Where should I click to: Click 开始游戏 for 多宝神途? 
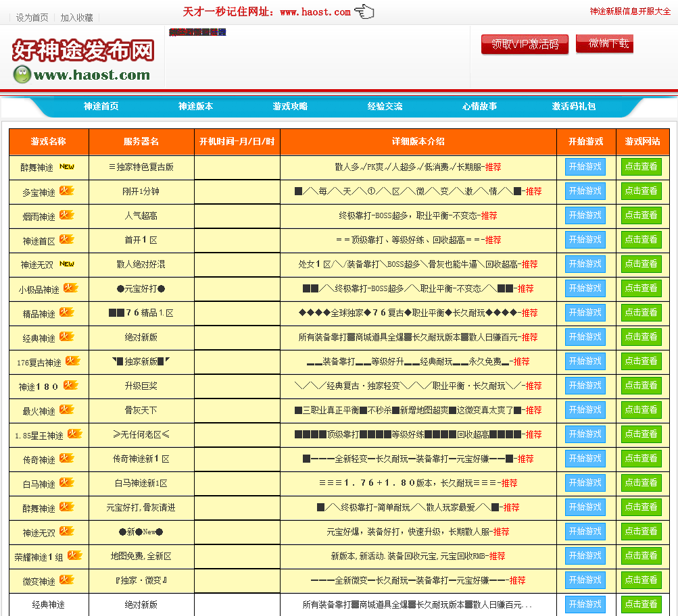pos(585,191)
